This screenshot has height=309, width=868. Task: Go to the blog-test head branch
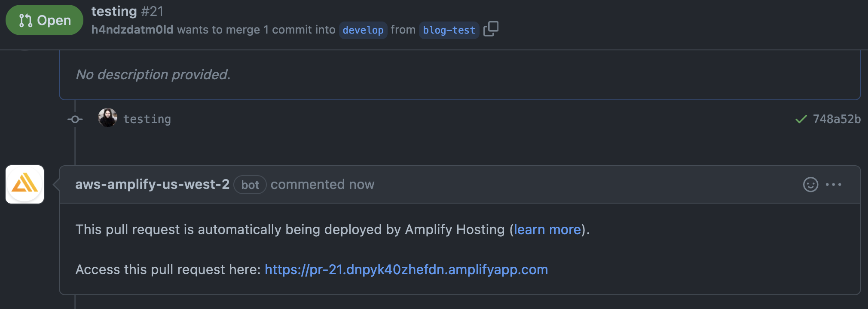pyautogui.click(x=449, y=30)
